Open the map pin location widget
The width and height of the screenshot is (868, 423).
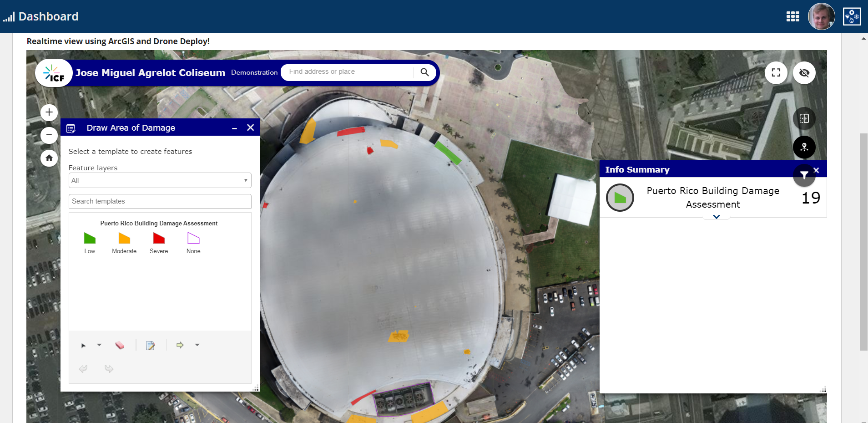pos(804,147)
